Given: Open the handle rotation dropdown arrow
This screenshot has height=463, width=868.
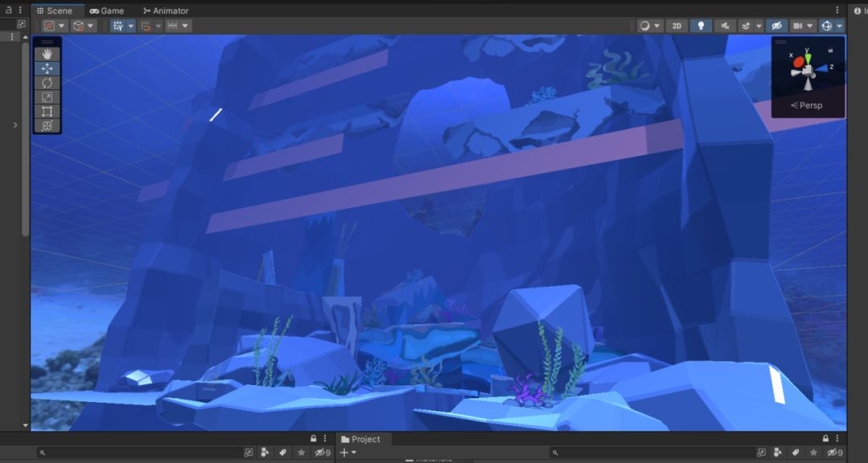Looking at the screenshot, I should pos(91,26).
